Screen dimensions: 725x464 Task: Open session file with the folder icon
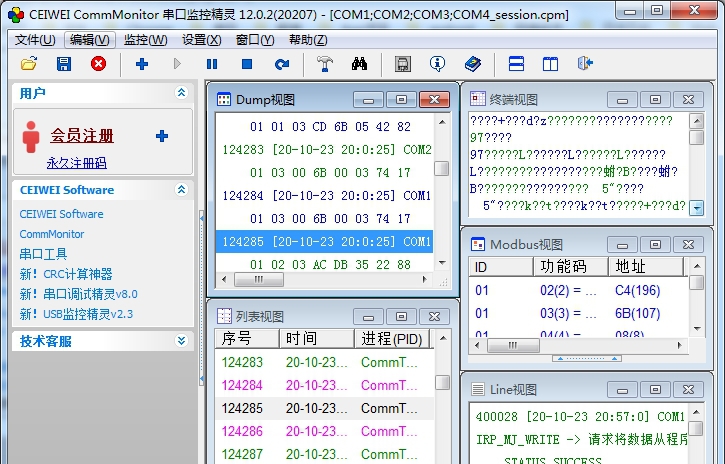[x=29, y=64]
